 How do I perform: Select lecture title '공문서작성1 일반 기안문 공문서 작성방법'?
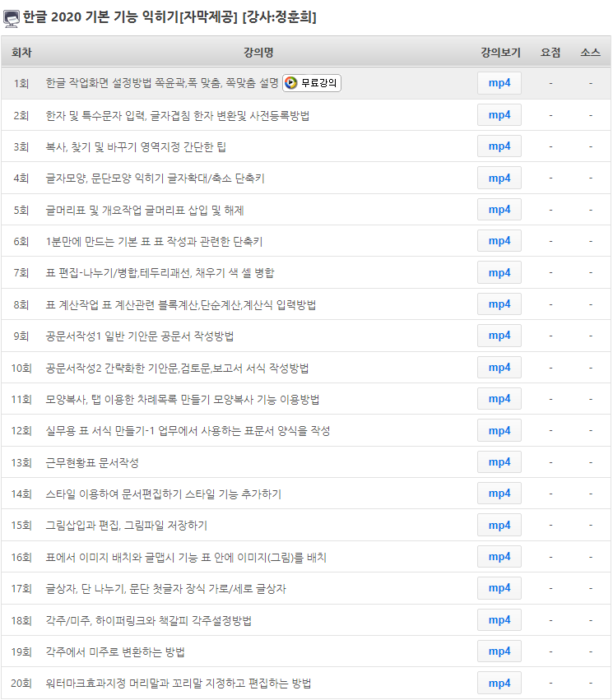coord(140,336)
